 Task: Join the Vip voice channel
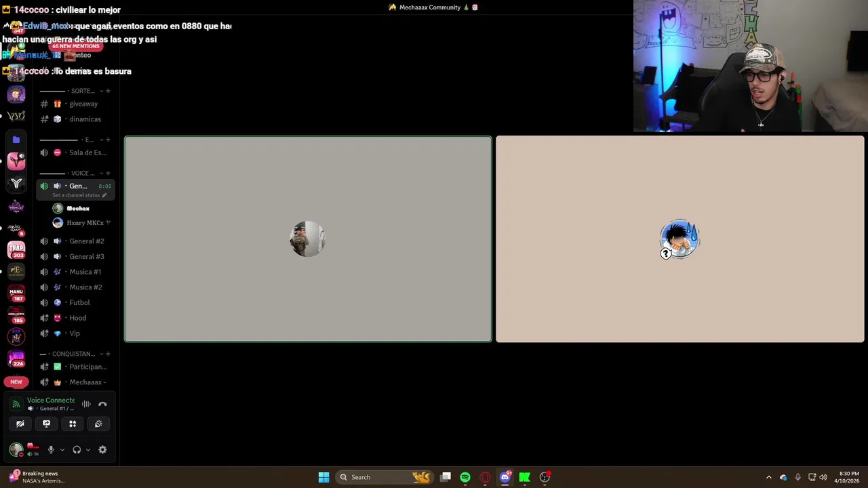75,333
